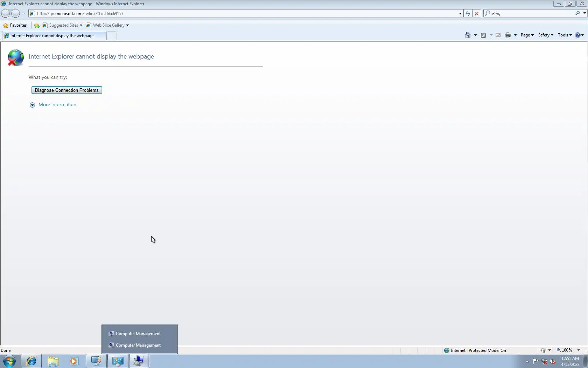This screenshot has width=588, height=368.
Task: Click the InPrivate filtering status bar icon
Action: [543, 350]
